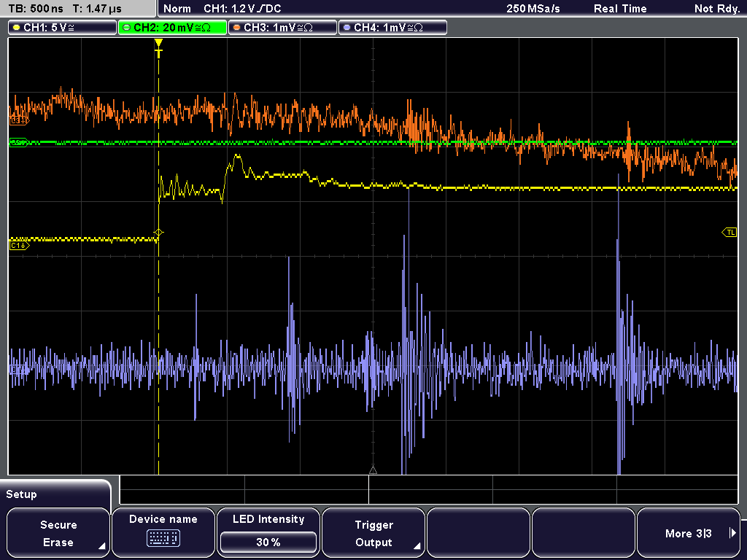Click the 250 MSa/s sample rate readout
Screen dimensions: 747x560
point(533,9)
